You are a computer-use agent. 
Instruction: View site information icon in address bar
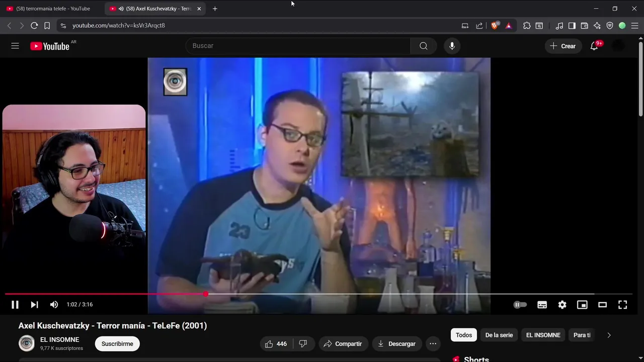[x=63, y=26]
